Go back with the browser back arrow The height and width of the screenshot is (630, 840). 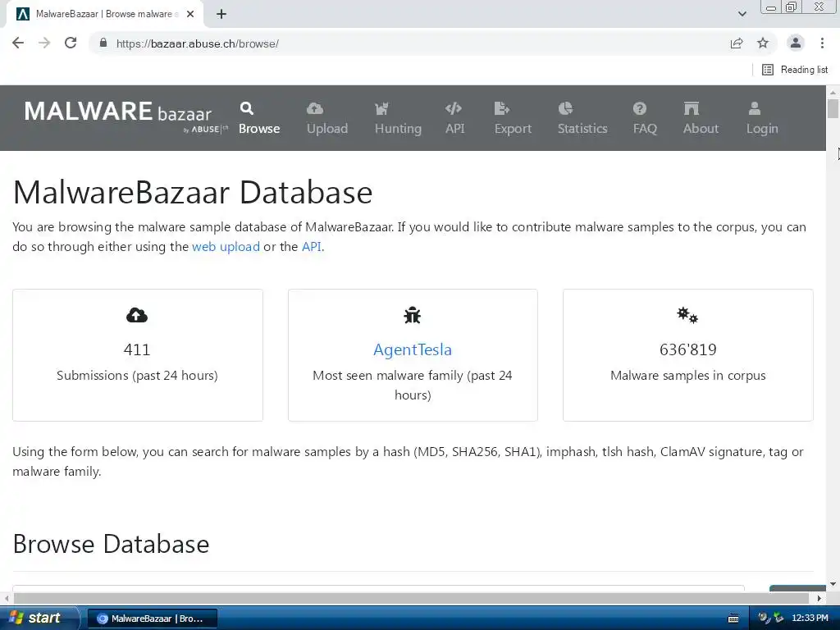click(18, 43)
